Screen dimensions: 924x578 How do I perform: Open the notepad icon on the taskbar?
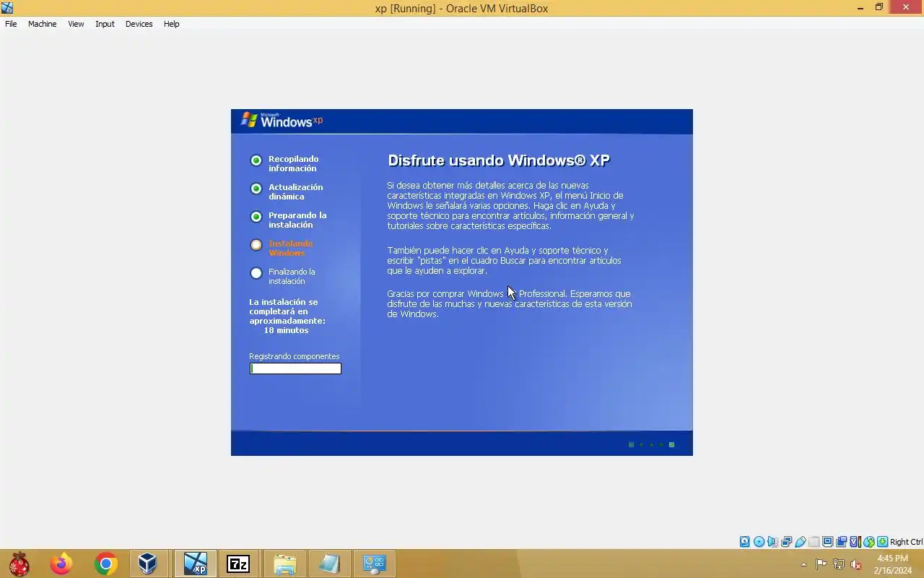tap(329, 564)
